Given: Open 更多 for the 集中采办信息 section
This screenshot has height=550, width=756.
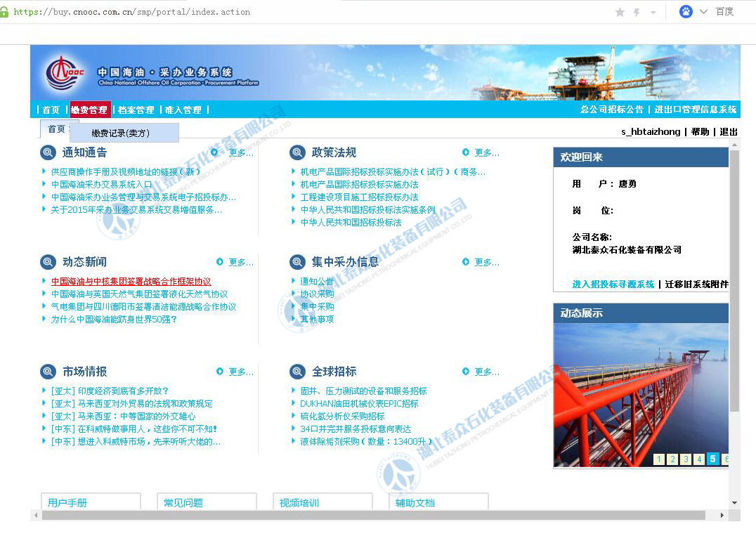Looking at the screenshot, I should [486, 262].
